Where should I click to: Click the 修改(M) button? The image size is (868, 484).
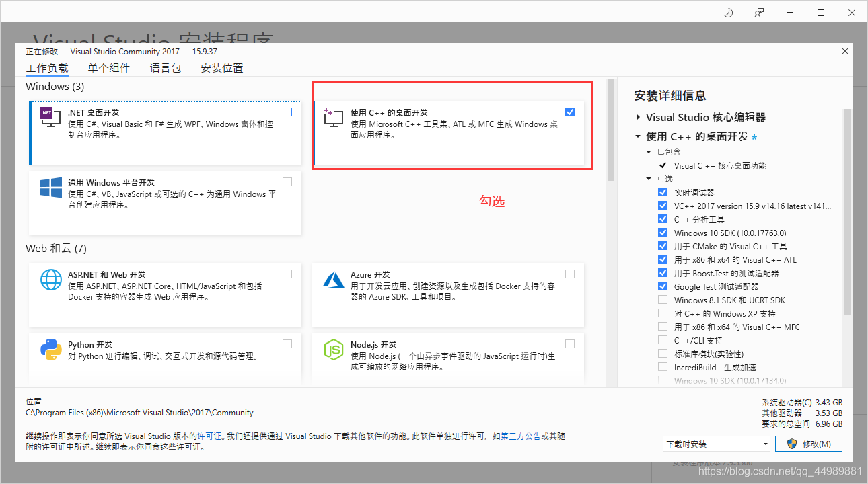[x=808, y=444]
